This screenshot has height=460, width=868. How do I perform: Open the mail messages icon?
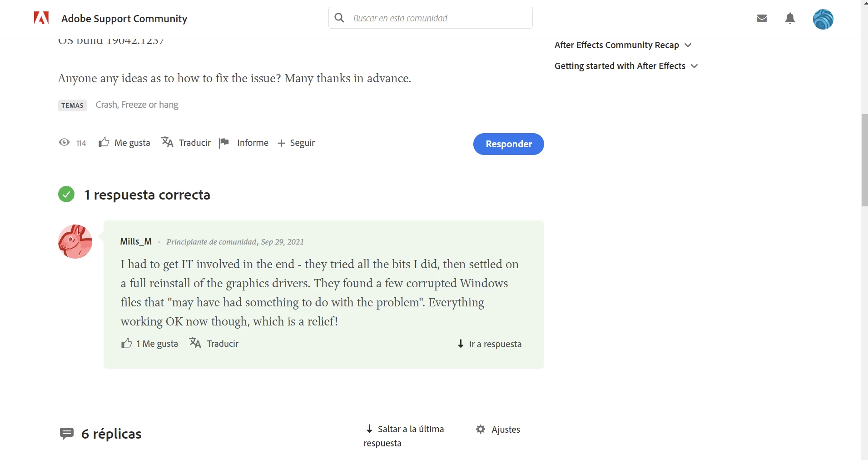click(x=762, y=18)
